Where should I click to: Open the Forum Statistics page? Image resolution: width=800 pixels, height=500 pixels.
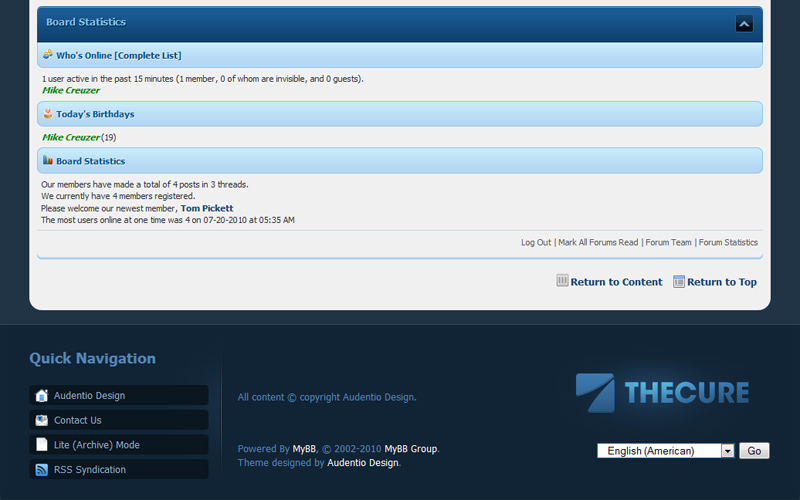(x=728, y=242)
